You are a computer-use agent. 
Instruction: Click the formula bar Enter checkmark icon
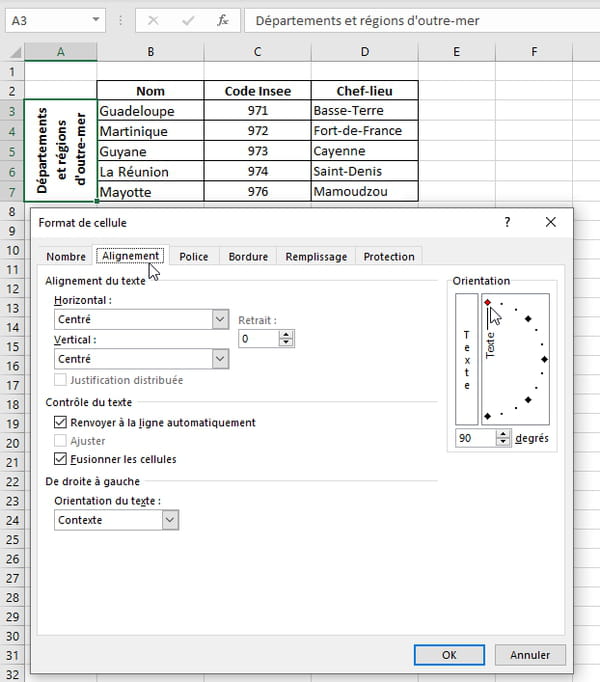(x=187, y=20)
